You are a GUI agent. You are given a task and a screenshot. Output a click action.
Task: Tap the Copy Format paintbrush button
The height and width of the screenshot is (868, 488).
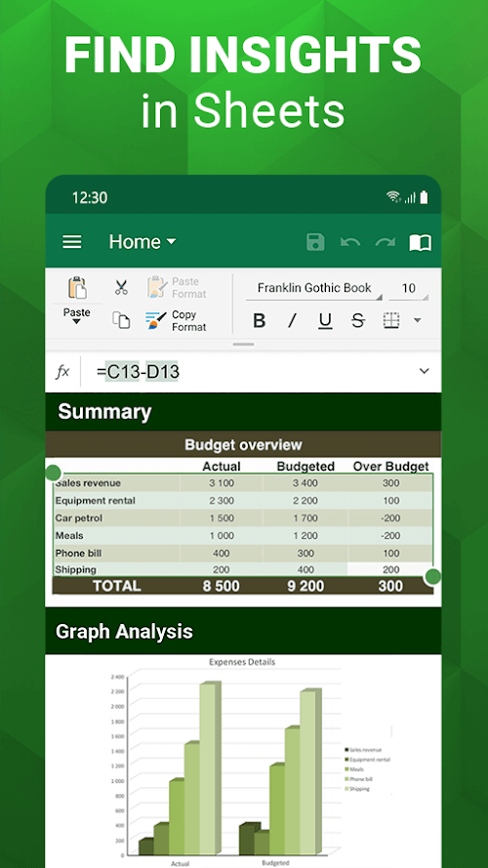(176, 320)
